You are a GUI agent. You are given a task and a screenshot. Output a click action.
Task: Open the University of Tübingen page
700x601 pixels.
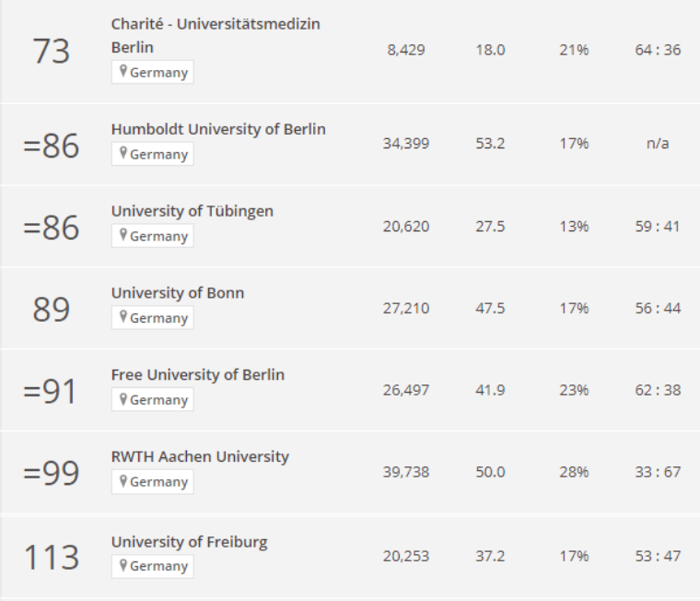192,211
